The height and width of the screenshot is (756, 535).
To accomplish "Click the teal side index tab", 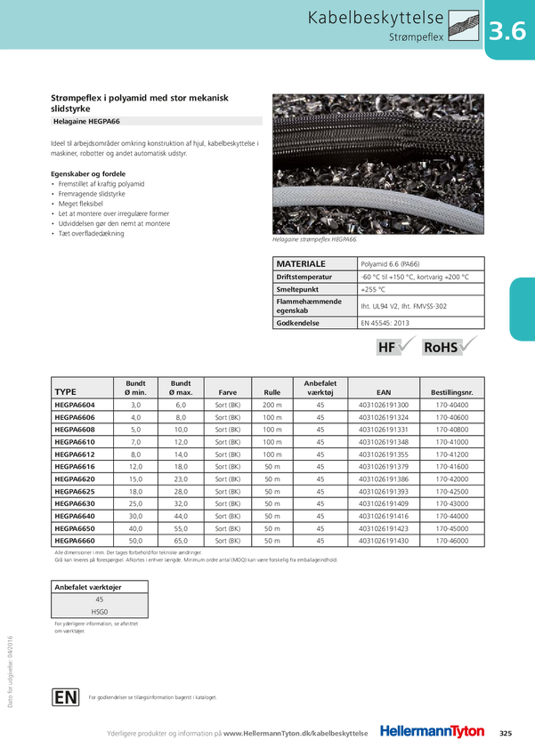I will coord(523,309).
